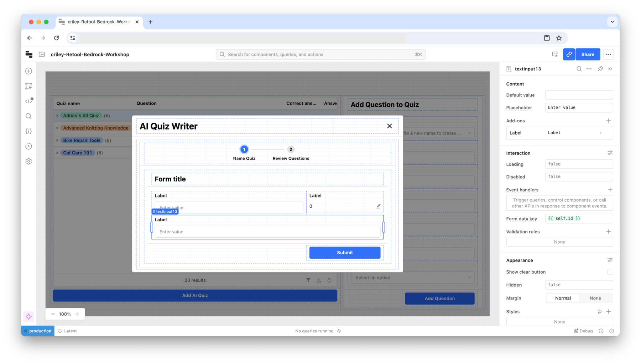Set Margin to None
This screenshot has height=364, width=641.
coord(595,298)
